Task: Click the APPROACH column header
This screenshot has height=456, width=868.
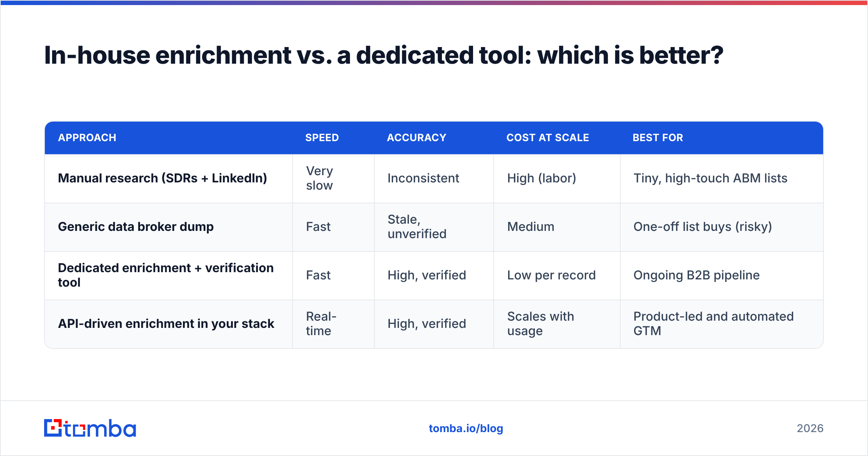Action: (x=87, y=138)
